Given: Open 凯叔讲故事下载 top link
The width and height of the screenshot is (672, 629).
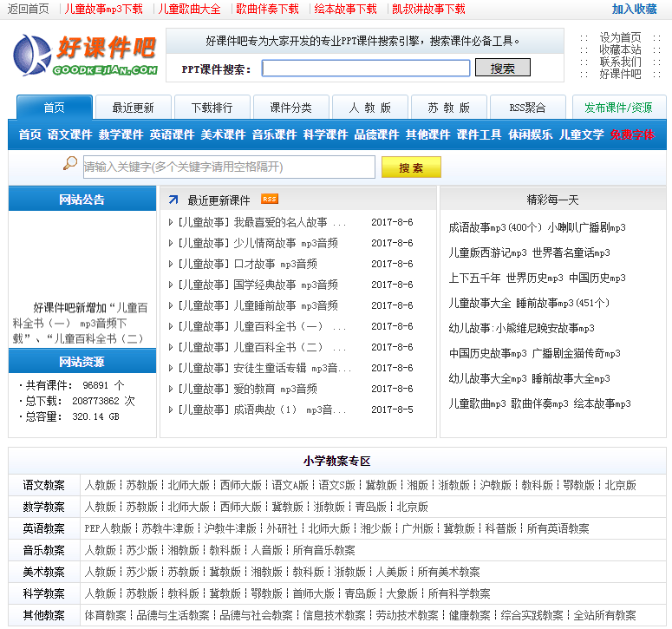Looking at the screenshot, I should (x=428, y=9).
